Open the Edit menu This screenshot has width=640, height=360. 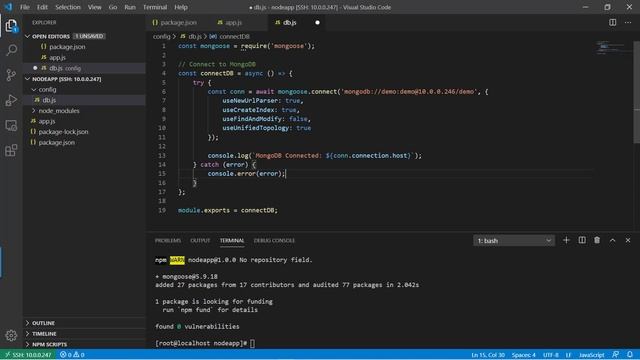click(42, 7)
